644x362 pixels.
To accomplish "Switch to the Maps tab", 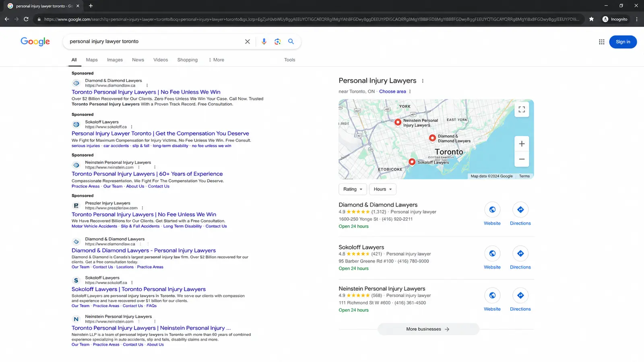I will pyautogui.click(x=92, y=60).
